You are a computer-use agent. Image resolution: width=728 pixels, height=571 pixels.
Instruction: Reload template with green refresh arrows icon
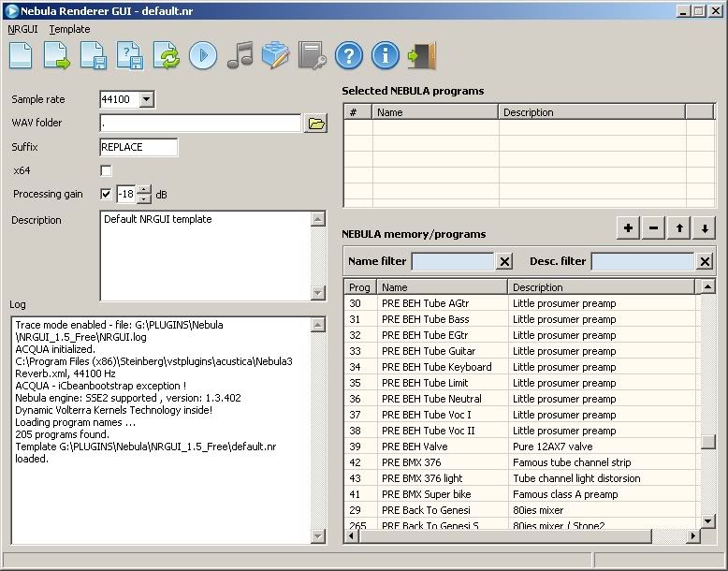[x=167, y=55]
